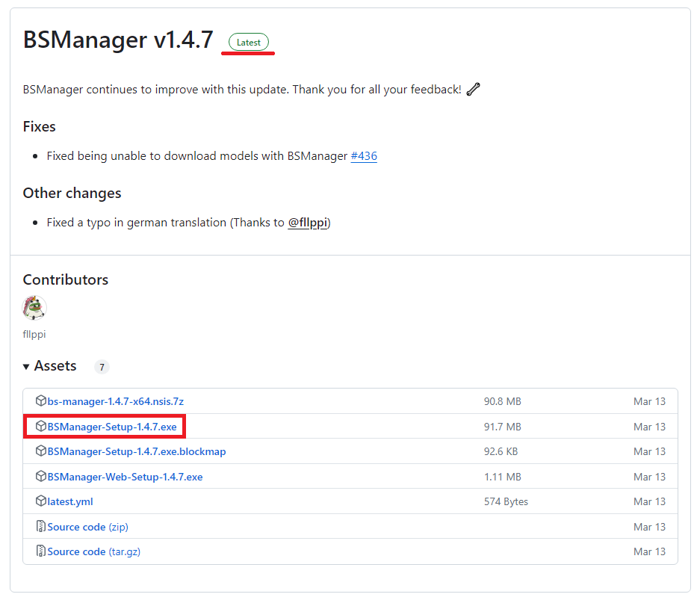The image size is (700, 603).
Task: Download BSManager-Web-Setup-1.4.7.exe
Action: [x=125, y=477]
